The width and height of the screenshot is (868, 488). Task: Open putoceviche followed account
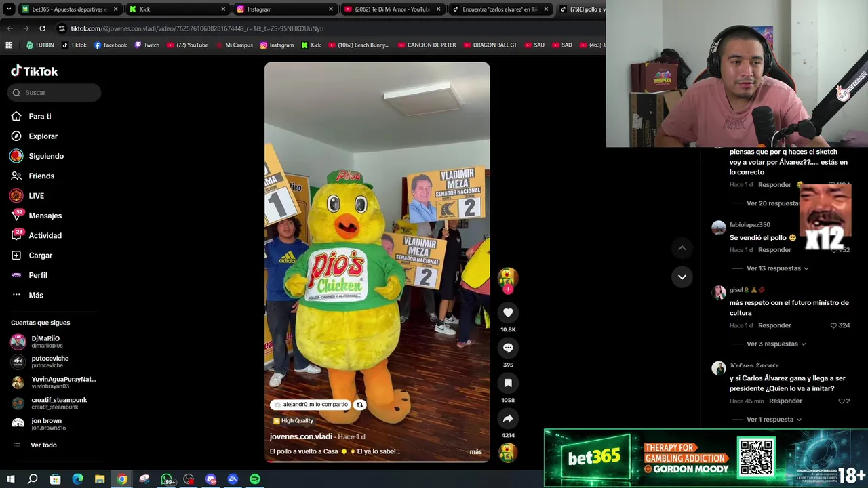tap(54, 362)
